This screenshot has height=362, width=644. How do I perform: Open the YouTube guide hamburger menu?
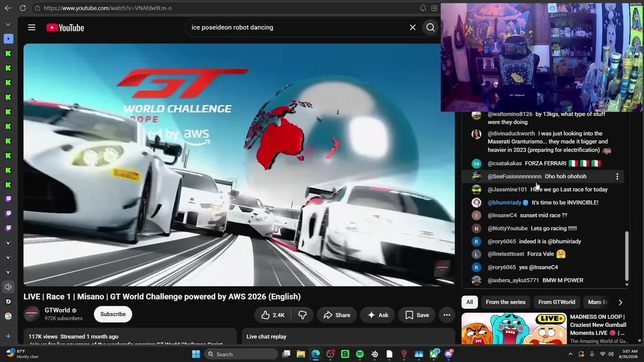pyautogui.click(x=32, y=28)
